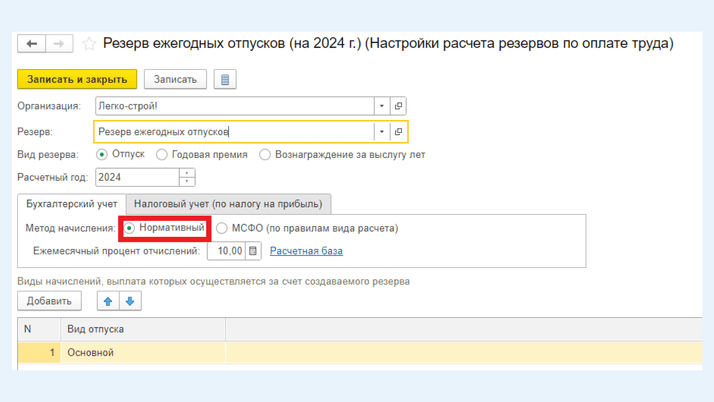714x402 pixels.
Task: Click the Расчетный год field showing 2024
Action: coord(137,178)
